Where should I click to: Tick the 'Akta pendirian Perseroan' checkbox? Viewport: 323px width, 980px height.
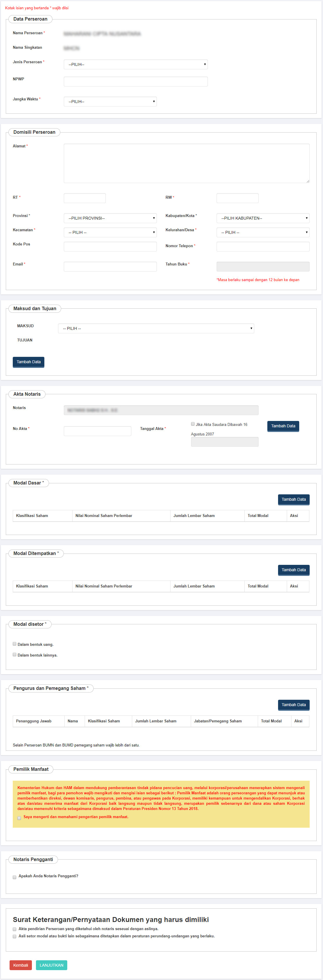(14, 929)
